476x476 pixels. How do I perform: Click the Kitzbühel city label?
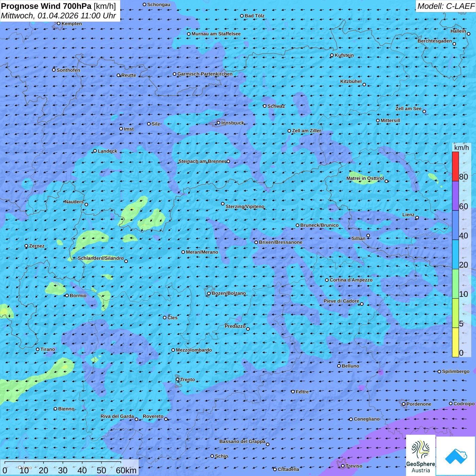(351, 81)
